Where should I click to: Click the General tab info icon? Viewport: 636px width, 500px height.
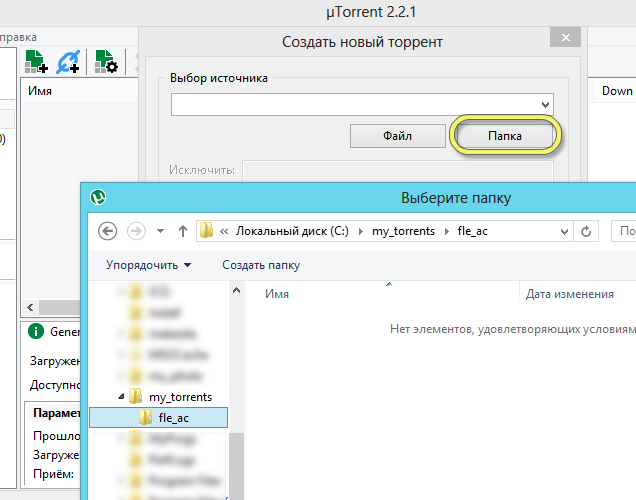(x=36, y=331)
